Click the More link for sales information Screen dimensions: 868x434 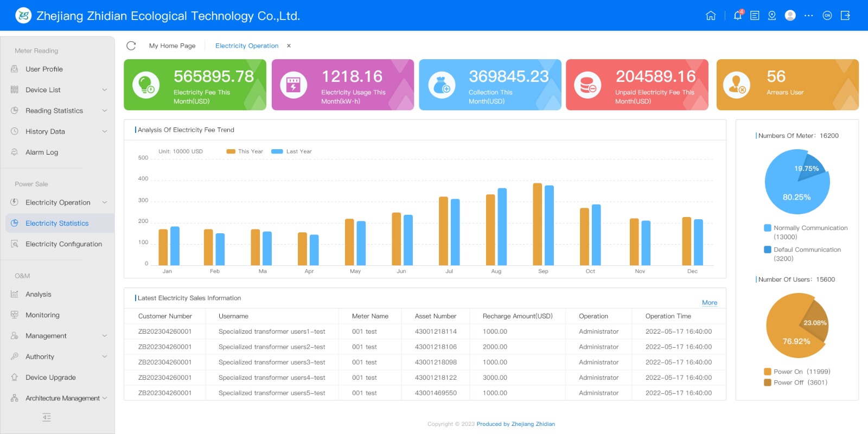click(x=709, y=303)
